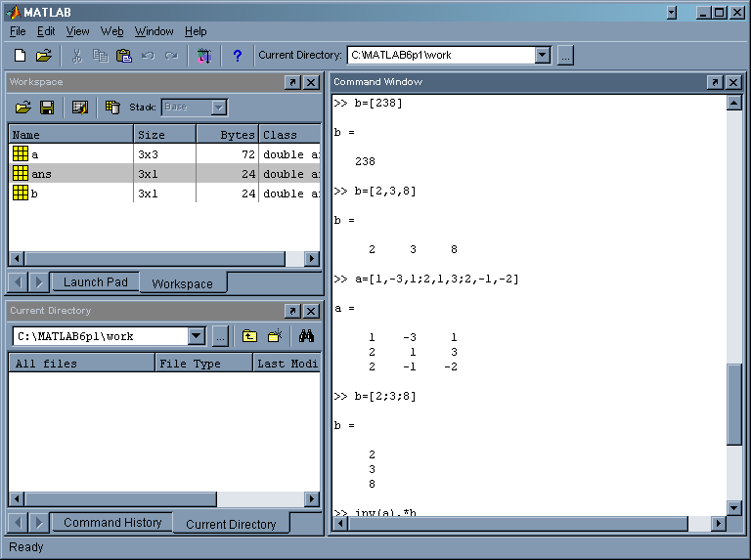The image size is (751, 560).
Task: Click the path field in Current Directory panel
Action: (x=101, y=336)
